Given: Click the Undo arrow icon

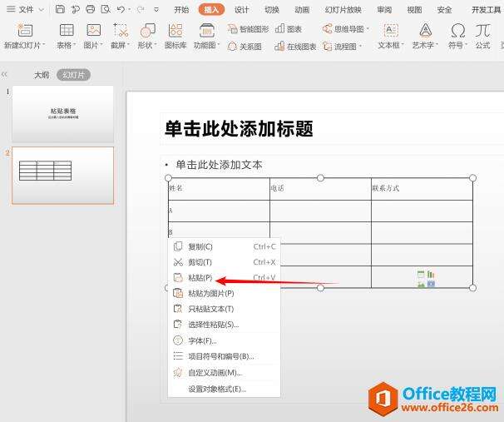Looking at the screenshot, I should coord(121,10).
